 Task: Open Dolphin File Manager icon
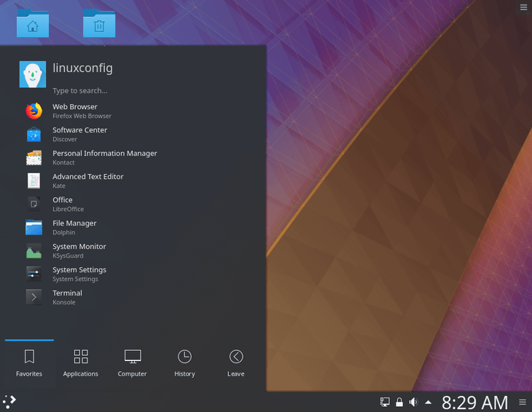[34, 228]
